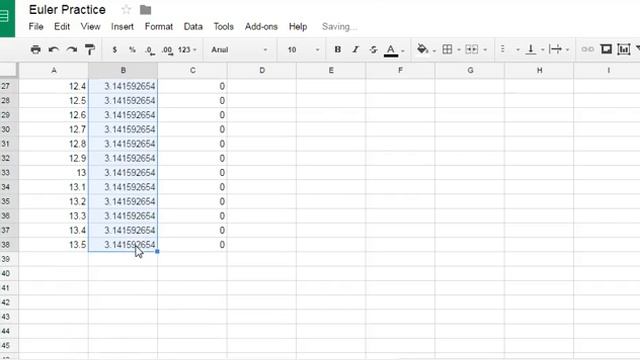Viewport: 640px width, 360px height.
Task: Open text wrapping options
Action: (x=556, y=49)
